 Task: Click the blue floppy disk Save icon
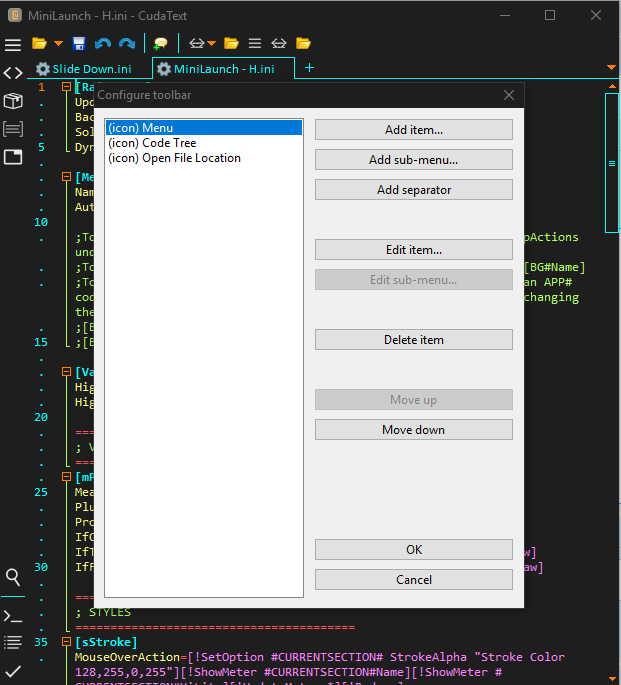[79, 44]
